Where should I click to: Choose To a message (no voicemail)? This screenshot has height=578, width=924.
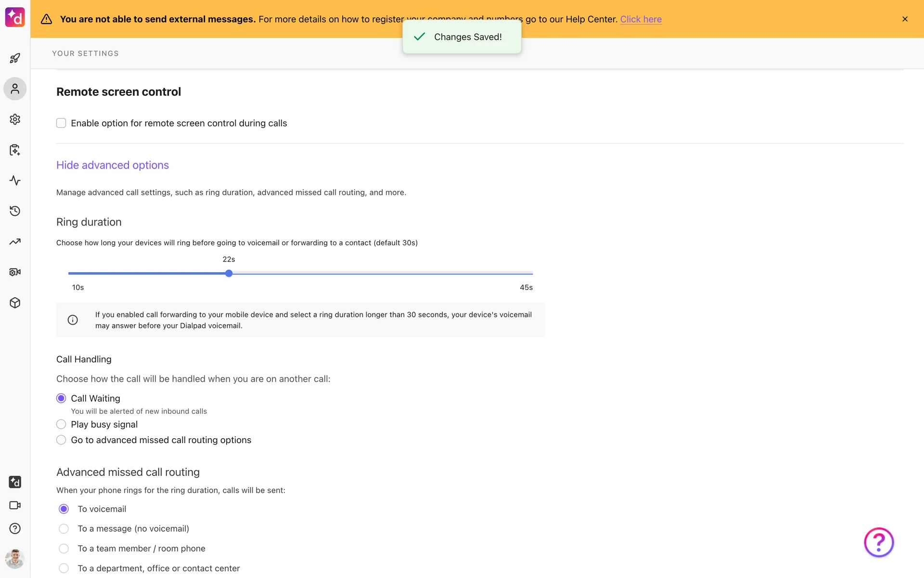click(x=64, y=529)
